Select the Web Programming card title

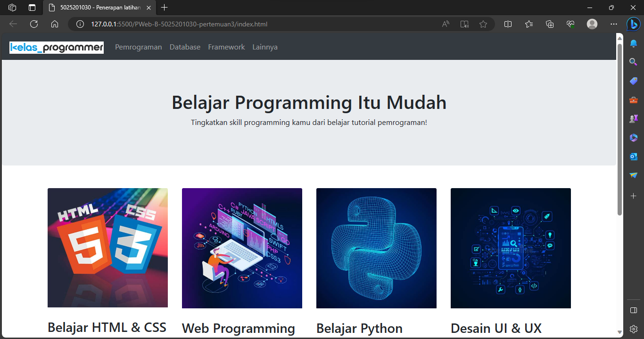(239, 328)
